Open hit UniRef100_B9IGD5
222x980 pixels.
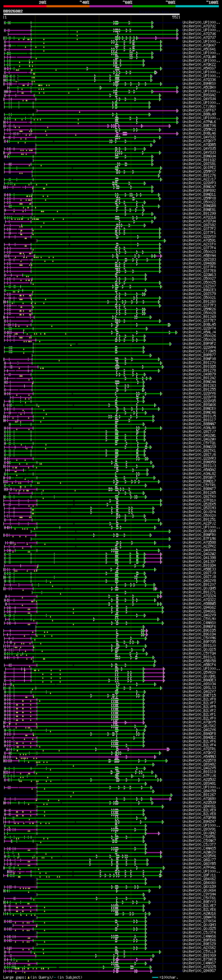[199, 367]
